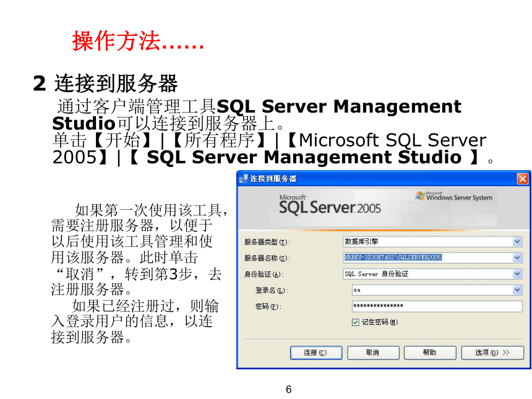Select server name HRBEU-3D30E7A52\SQLSERVER2005 text
Viewport: 532px width, 399px height.
click(393, 257)
